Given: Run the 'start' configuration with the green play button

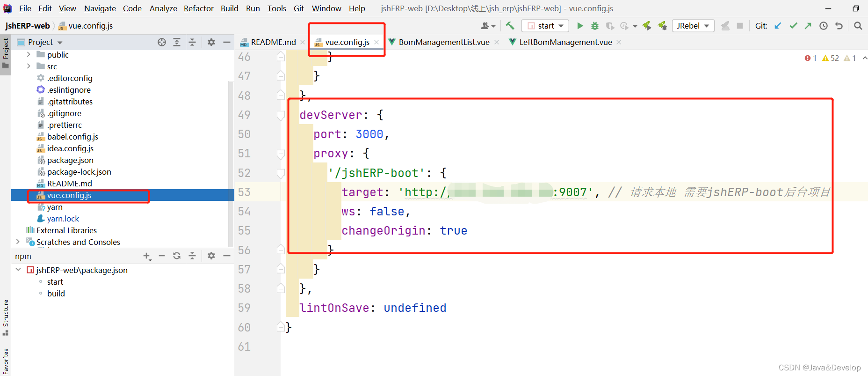Looking at the screenshot, I should click(x=580, y=26).
